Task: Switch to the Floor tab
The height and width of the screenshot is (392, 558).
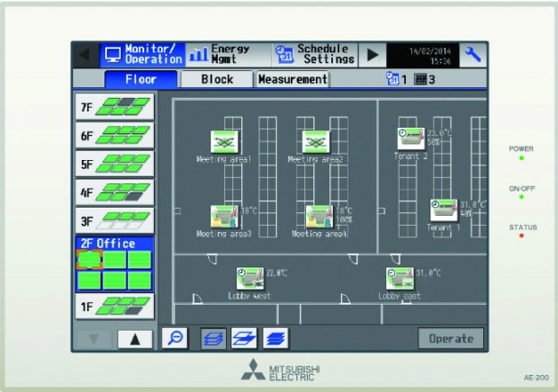Action: 141,79
